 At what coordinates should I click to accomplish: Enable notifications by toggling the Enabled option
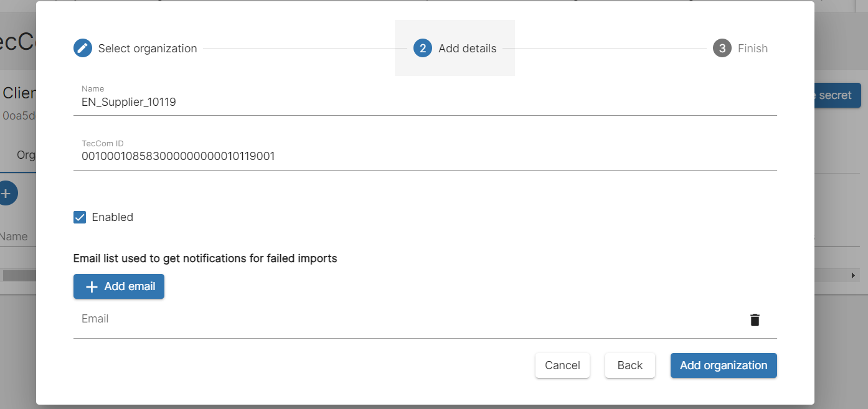coord(79,217)
